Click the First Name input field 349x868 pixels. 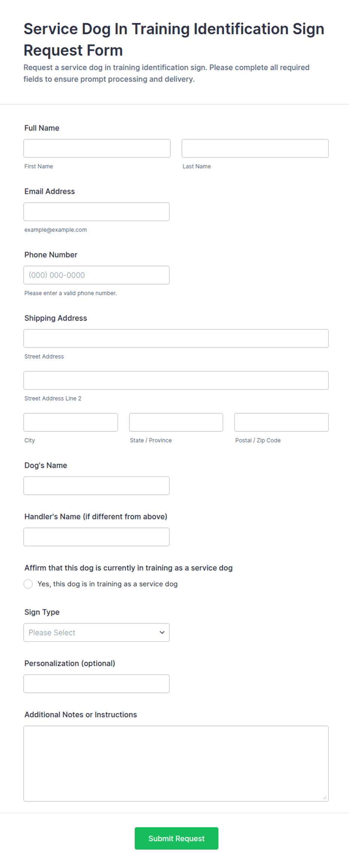(97, 148)
